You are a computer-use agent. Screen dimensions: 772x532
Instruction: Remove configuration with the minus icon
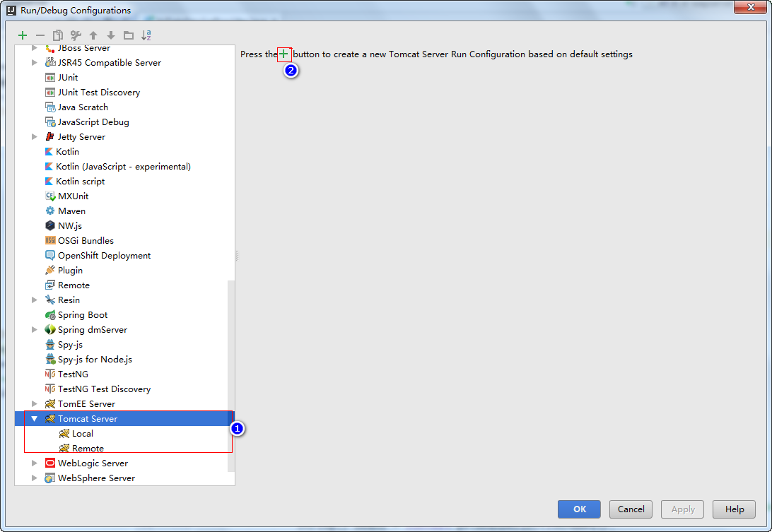click(x=40, y=35)
